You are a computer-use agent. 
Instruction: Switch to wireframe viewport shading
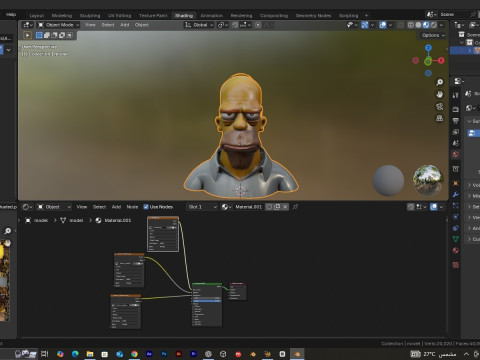point(411,25)
